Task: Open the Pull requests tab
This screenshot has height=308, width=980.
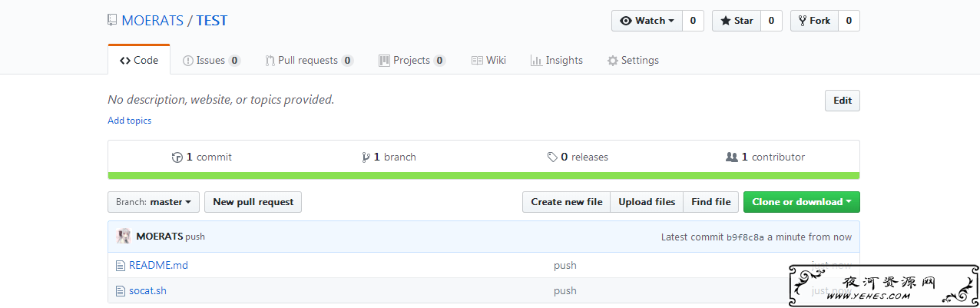Action: point(310,60)
